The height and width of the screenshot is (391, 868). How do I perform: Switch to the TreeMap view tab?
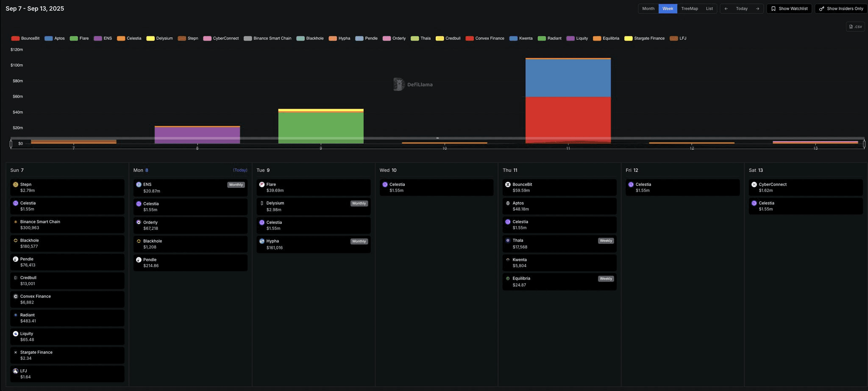click(x=689, y=8)
